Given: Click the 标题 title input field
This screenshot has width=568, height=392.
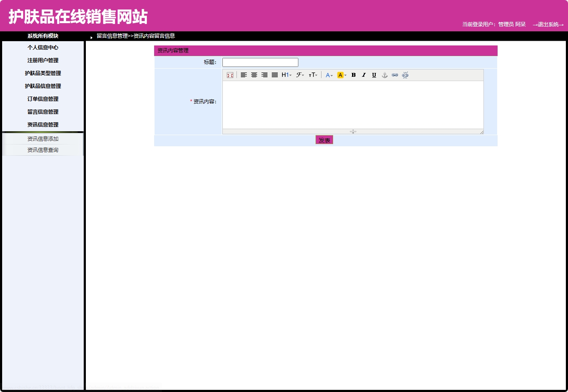Looking at the screenshot, I should pos(260,62).
